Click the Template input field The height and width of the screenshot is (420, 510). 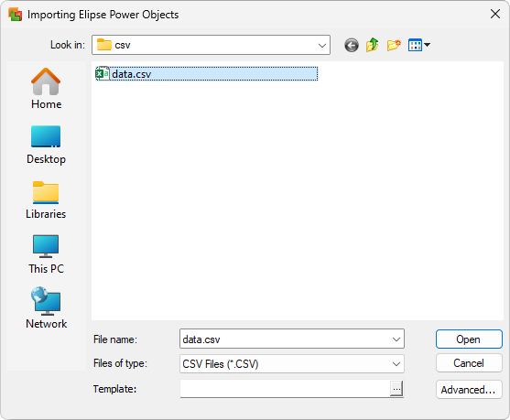point(285,389)
